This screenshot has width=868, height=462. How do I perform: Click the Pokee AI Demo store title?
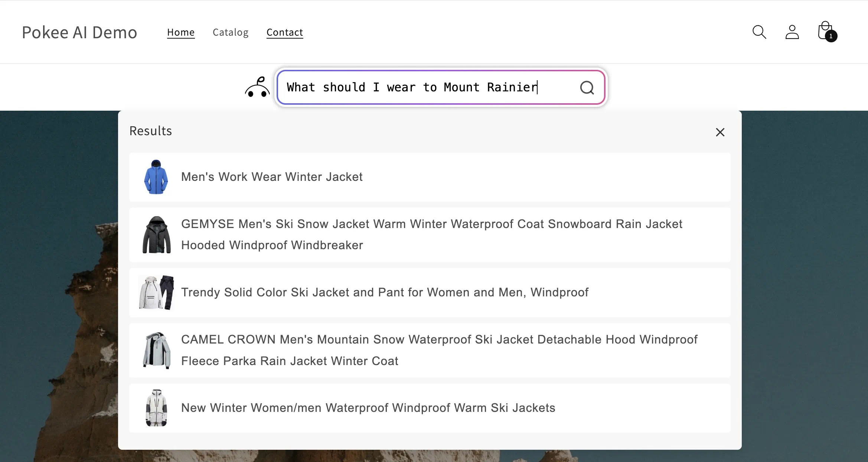(x=79, y=32)
